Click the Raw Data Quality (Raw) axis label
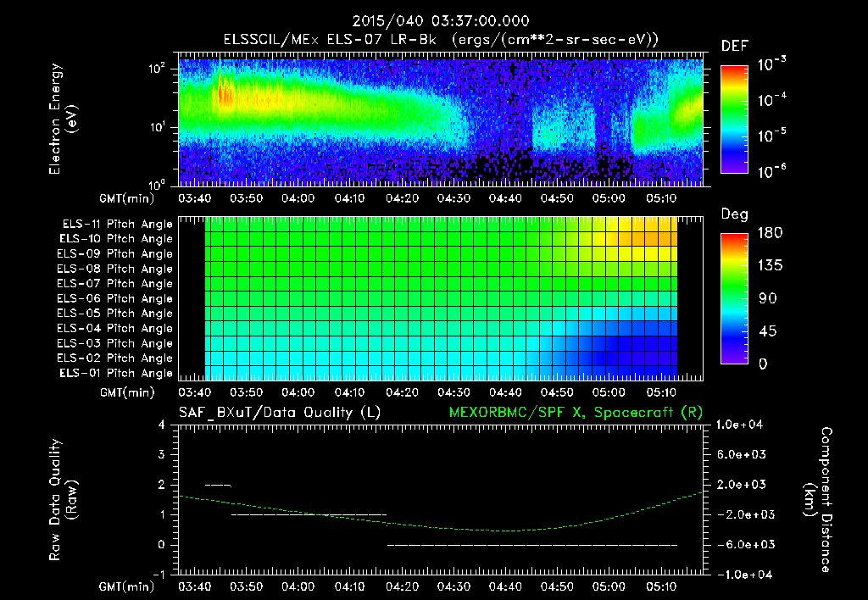This screenshot has height=600, width=868. (63, 500)
